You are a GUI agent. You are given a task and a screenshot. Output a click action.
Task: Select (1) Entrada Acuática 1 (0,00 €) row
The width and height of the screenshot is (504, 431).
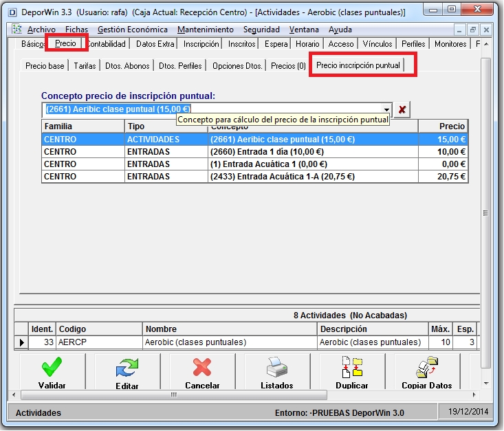click(255, 164)
